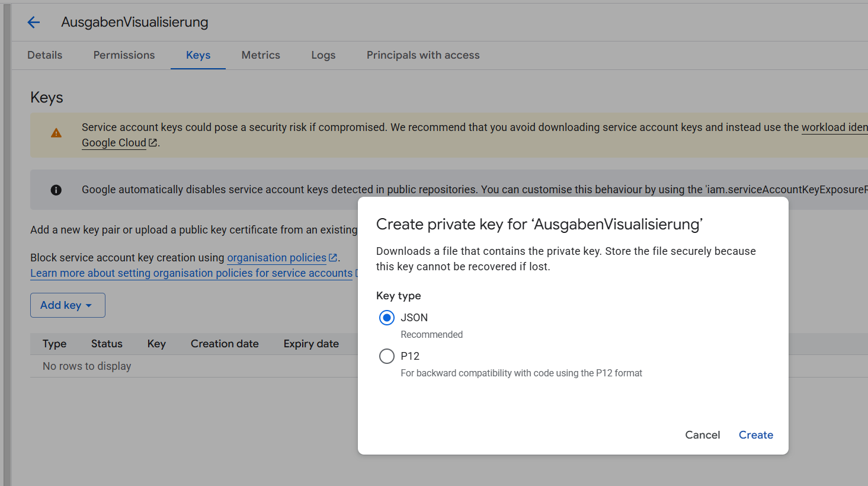
Task: Click the info circle icon
Action: coord(56,190)
